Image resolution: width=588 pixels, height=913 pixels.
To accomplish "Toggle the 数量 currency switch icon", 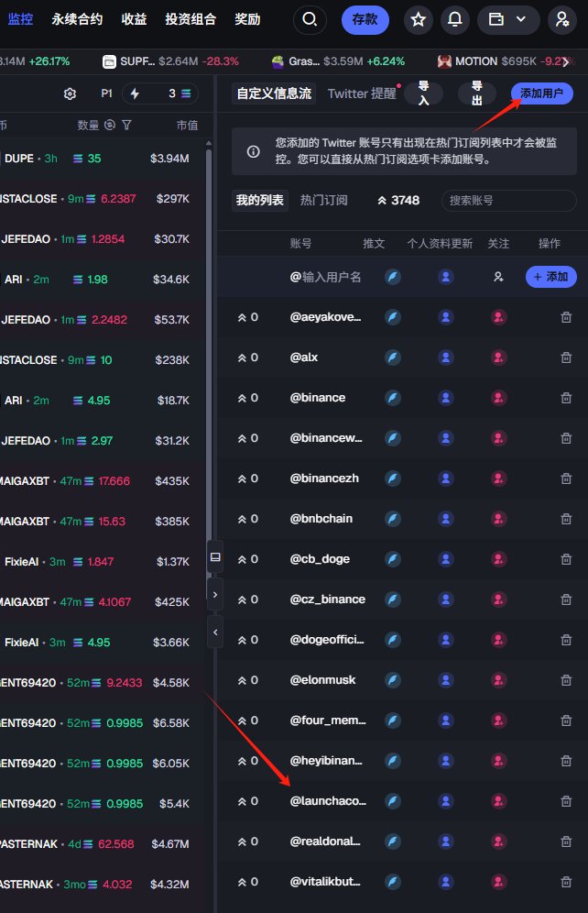I will (110, 125).
